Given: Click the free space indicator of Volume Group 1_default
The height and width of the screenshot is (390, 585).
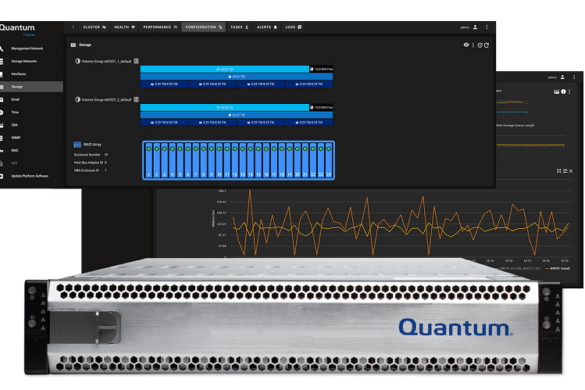Looking at the screenshot, I should point(321,69).
